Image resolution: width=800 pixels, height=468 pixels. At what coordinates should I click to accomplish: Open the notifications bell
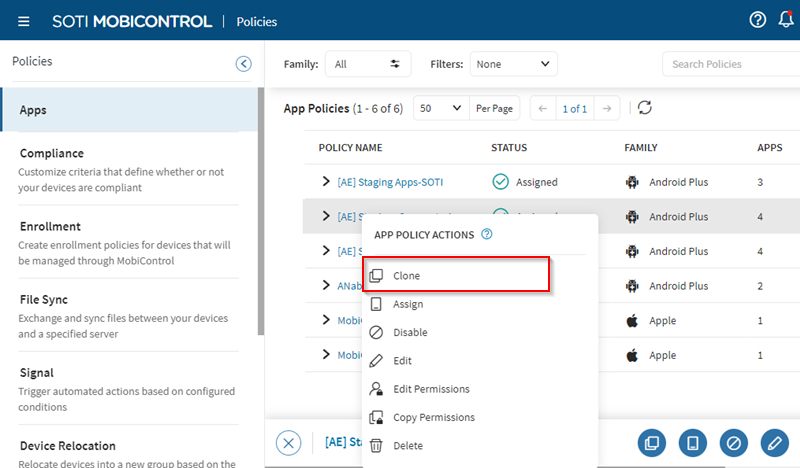pyautogui.click(x=786, y=20)
